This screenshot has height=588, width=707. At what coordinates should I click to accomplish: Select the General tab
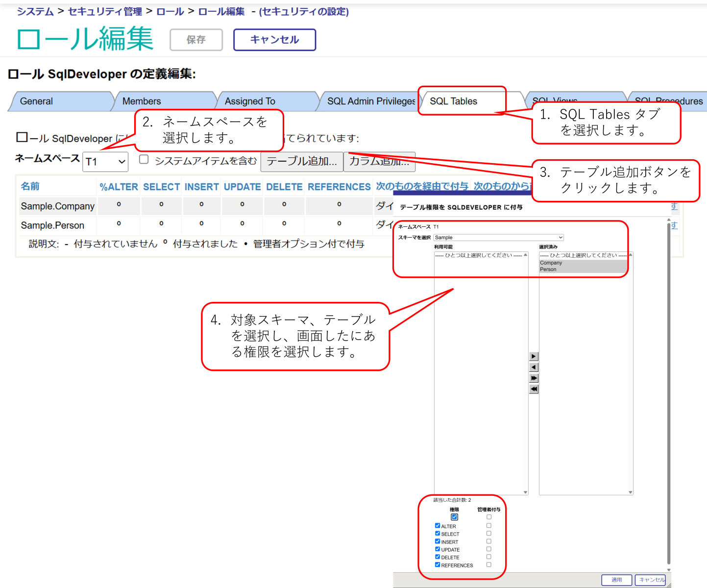click(37, 101)
